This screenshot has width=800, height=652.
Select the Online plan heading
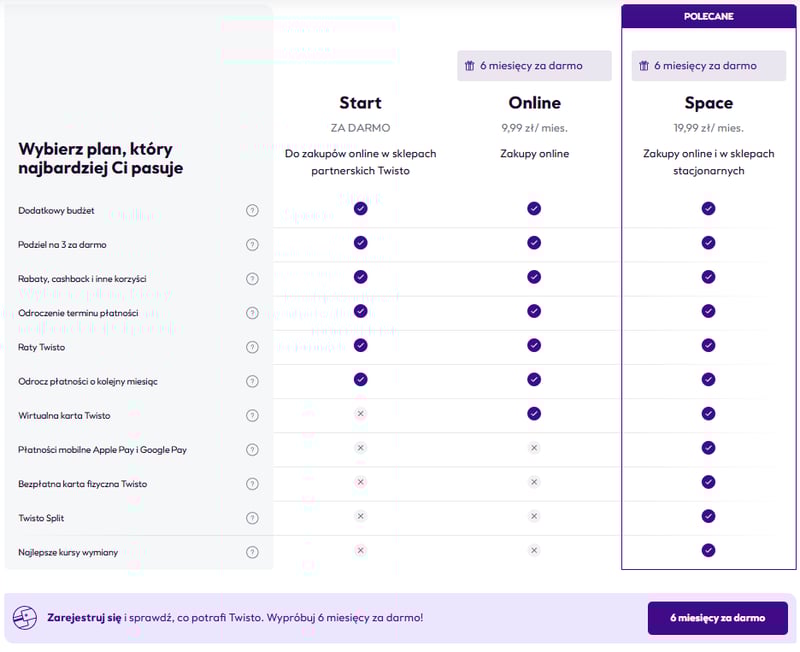[x=534, y=103]
